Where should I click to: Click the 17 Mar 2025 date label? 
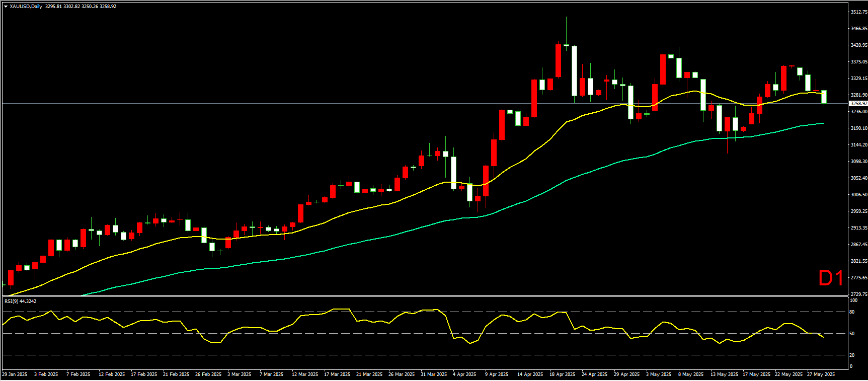[x=337, y=374]
